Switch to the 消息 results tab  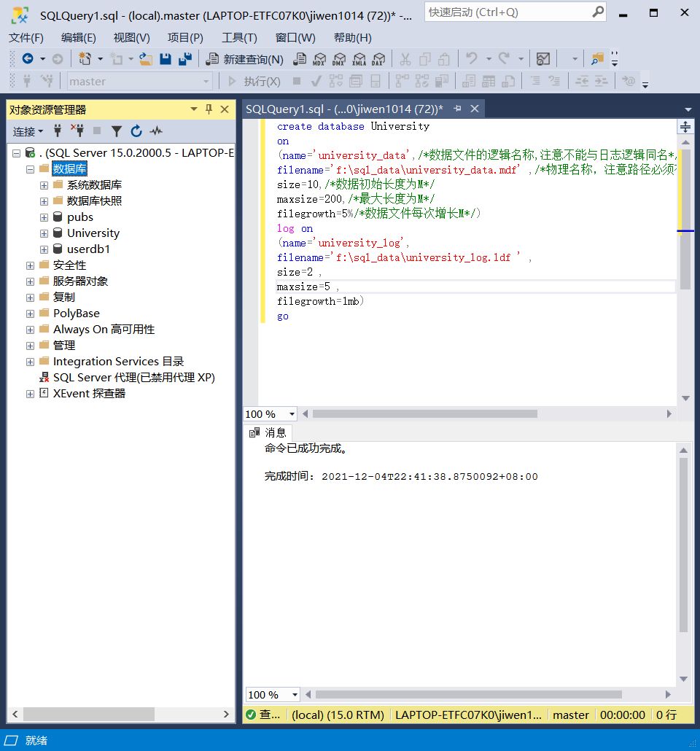pyautogui.click(x=268, y=433)
